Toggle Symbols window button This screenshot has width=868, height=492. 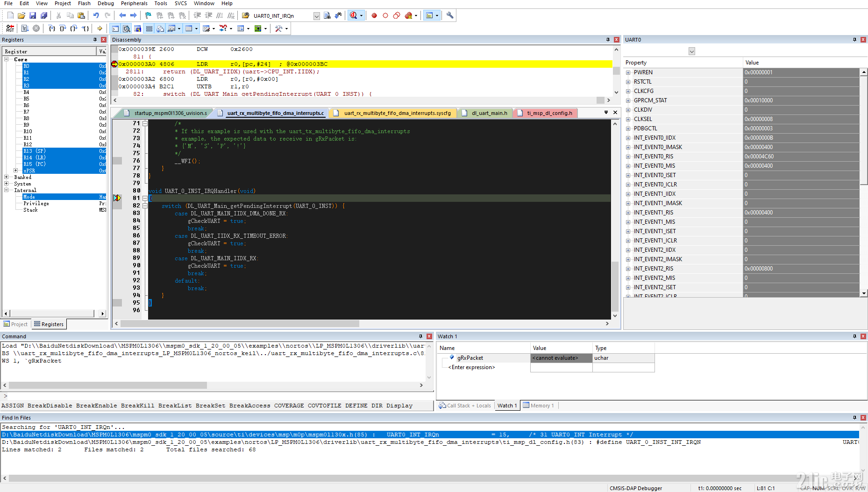pyautogui.click(x=138, y=29)
